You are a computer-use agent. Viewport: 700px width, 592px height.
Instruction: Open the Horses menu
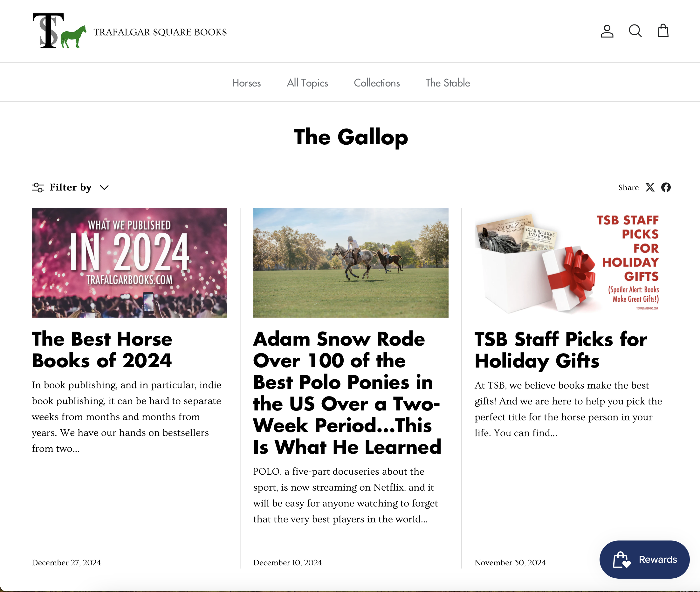pos(246,83)
